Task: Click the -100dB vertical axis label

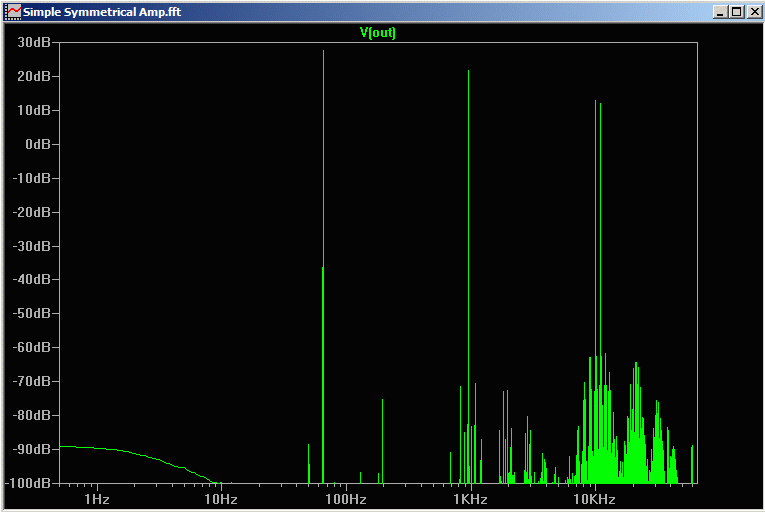Action: coord(28,483)
